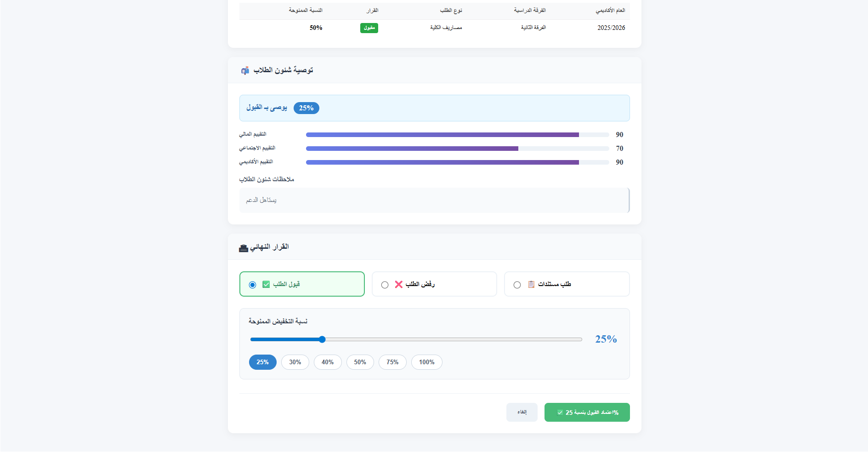
Task: Click the blue 25% badge beside يوصى بـ القبول
Action: pyautogui.click(x=306, y=108)
